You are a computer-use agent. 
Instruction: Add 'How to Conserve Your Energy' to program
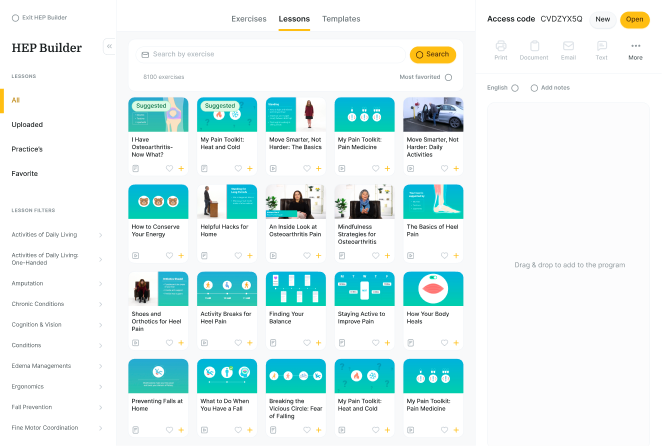181,256
